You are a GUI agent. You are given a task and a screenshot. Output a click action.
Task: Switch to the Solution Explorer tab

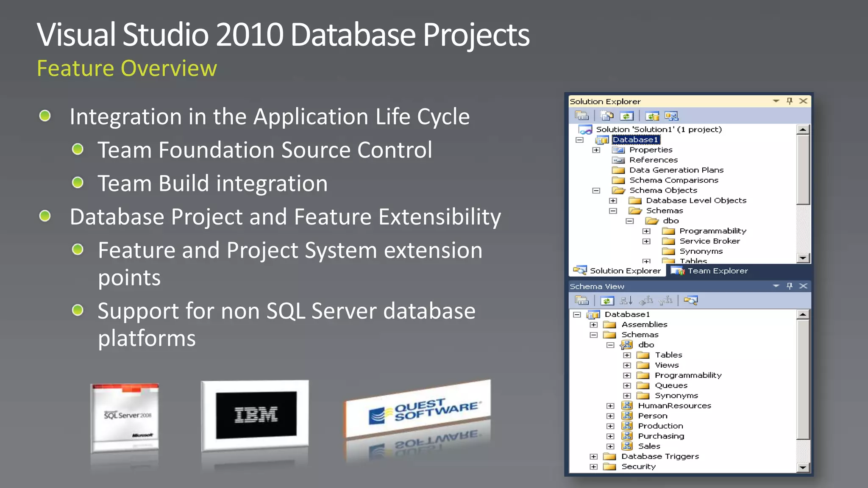click(x=617, y=271)
